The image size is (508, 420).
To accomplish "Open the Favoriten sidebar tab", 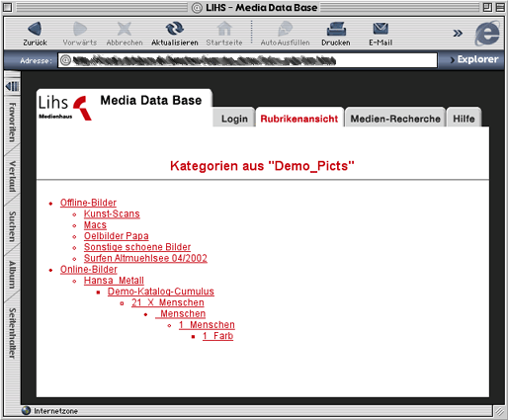I will tap(12, 123).
